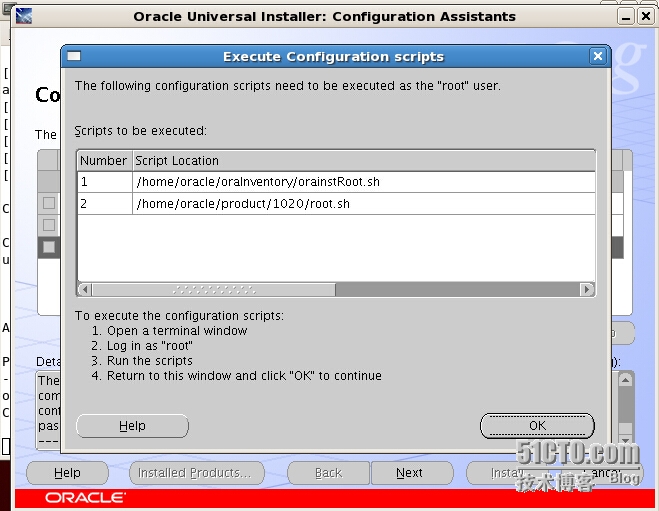This screenshot has width=659, height=511.
Task: Close the Oracle Universal Installer window
Action: pos(645,17)
